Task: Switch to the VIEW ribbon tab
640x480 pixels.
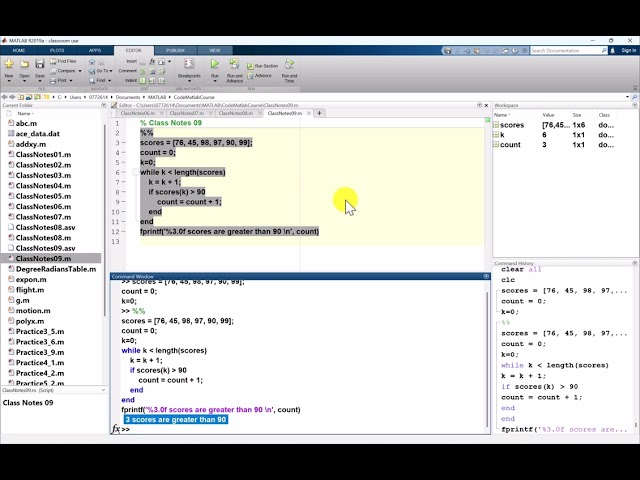Action: coord(215,51)
